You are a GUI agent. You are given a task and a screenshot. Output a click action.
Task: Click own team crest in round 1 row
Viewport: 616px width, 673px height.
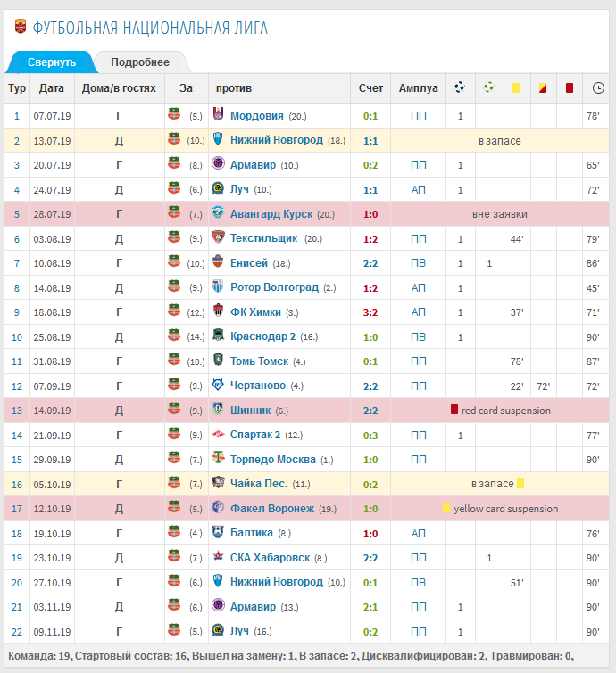pos(174,114)
